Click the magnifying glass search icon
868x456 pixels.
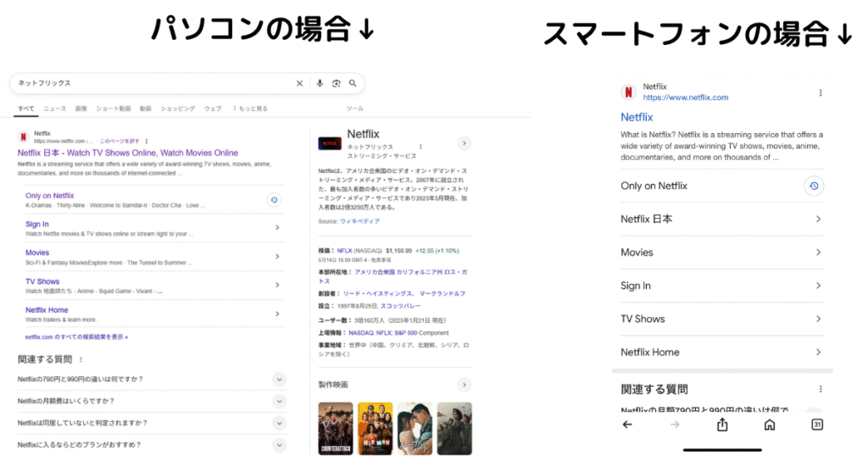coord(353,83)
